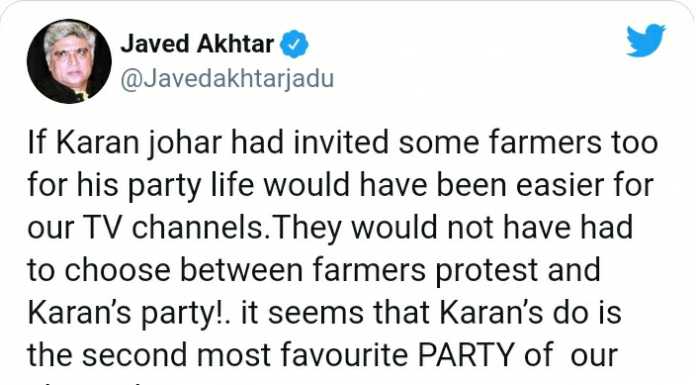
Task: Click the text 'Karan's party!.'
Action: coord(129,313)
